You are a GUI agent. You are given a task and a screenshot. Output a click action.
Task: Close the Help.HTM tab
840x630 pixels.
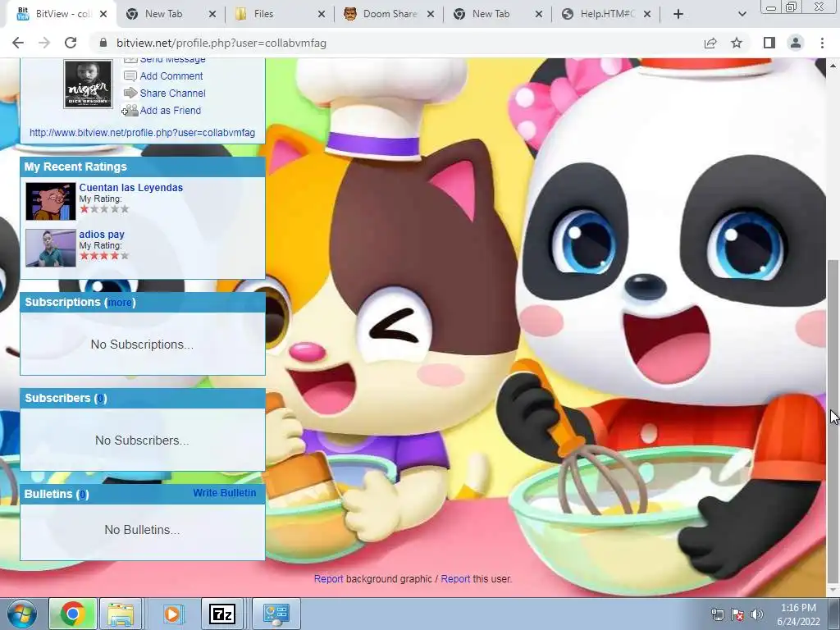[x=647, y=14]
